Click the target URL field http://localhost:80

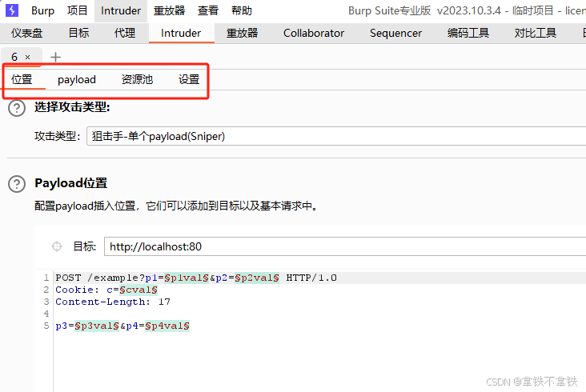(345, 246)
